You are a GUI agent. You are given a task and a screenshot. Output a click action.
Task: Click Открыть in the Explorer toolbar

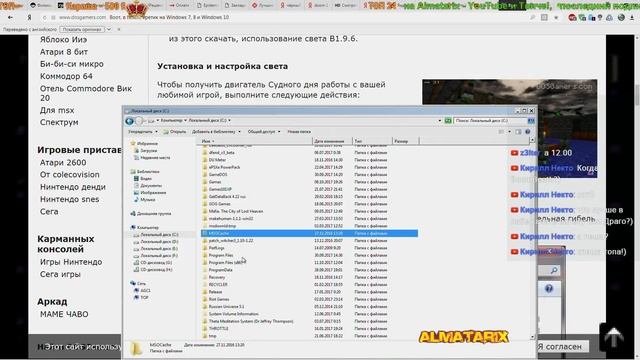click(x=175, y=131)
